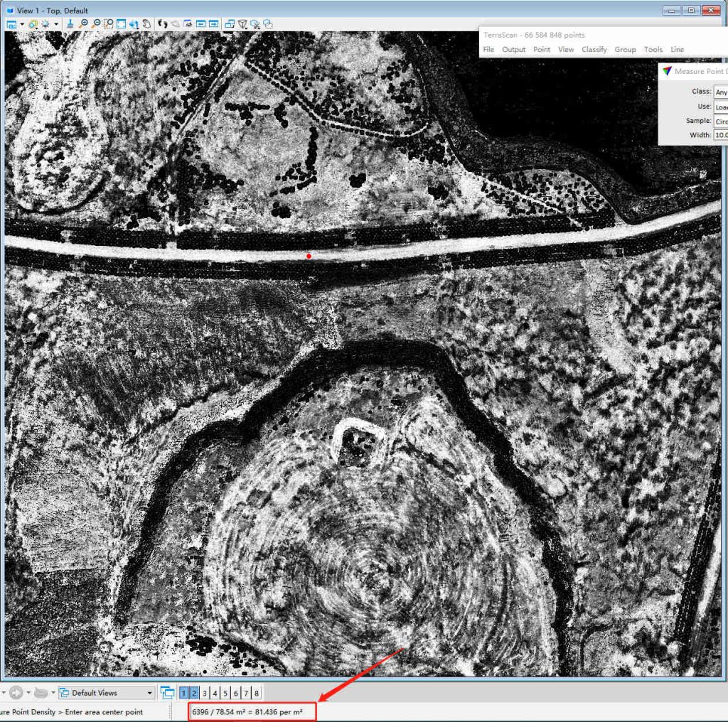
Task: Select the Zoom In tool
Action: 83,23
